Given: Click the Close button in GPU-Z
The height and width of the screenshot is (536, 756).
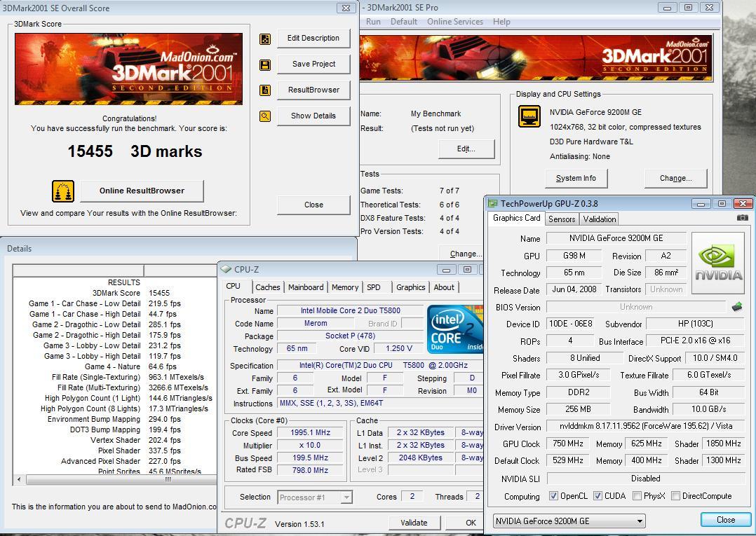Looking at the screenshot, I should click(x=726, y=520).
